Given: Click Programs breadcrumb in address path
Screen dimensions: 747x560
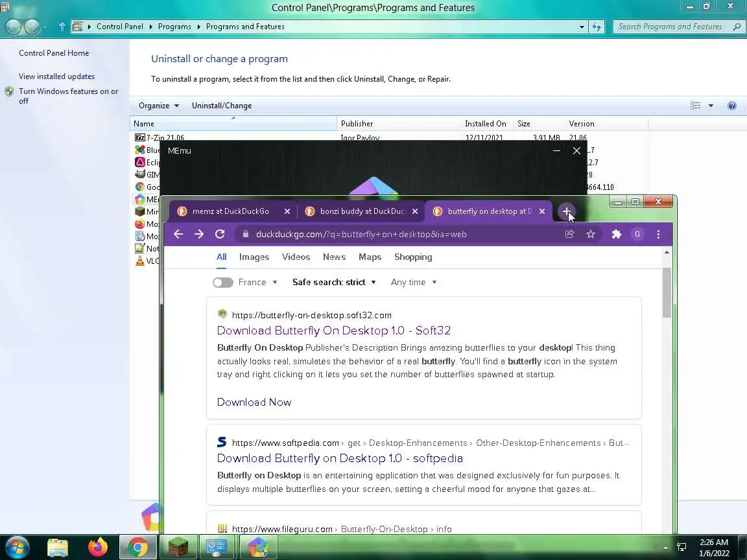Looking at the screenshot, I should coord(174,27).
